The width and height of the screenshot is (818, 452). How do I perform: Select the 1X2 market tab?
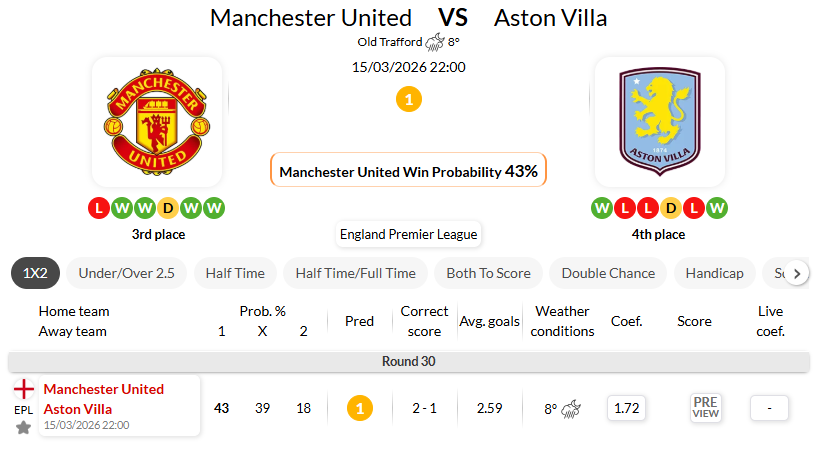[x=36, y=273]
